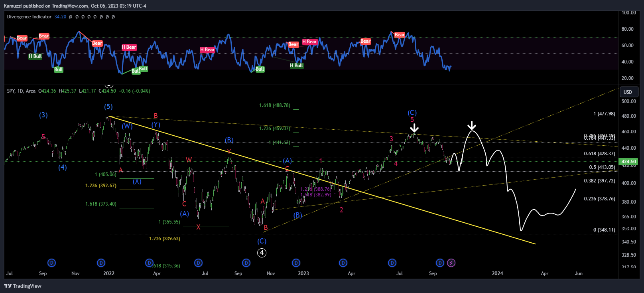Click the dividend D marker near Jul 2023
Viewport: 644px width, 293px height.
click(392, 263)
